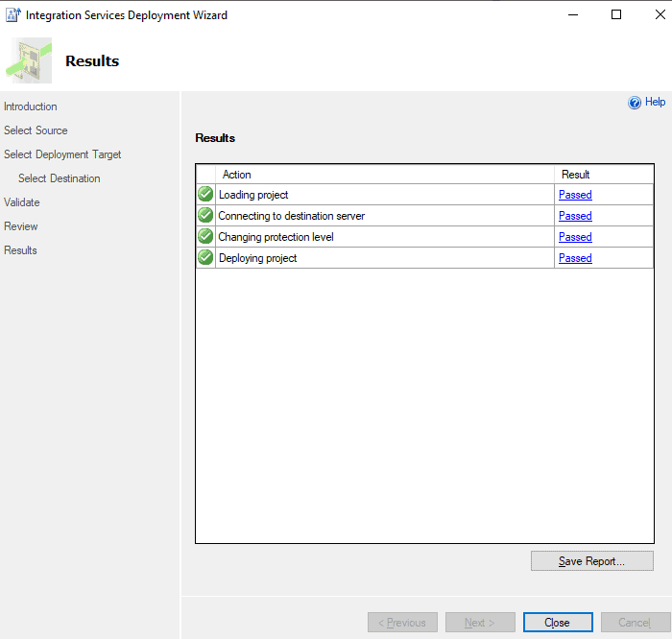Click the Action column header

coord(384,175)
